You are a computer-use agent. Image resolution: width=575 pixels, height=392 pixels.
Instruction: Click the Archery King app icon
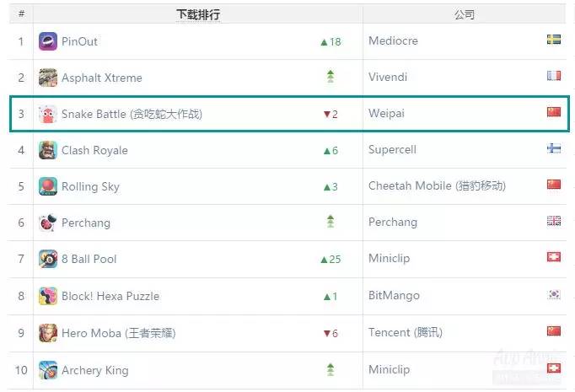tap(48, 369)
